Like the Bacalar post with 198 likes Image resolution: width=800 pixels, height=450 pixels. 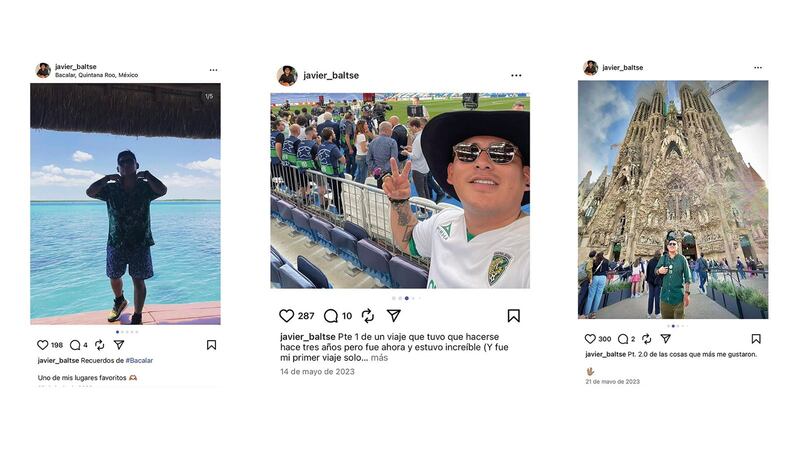pyautogui.click(x=43, y=345)
